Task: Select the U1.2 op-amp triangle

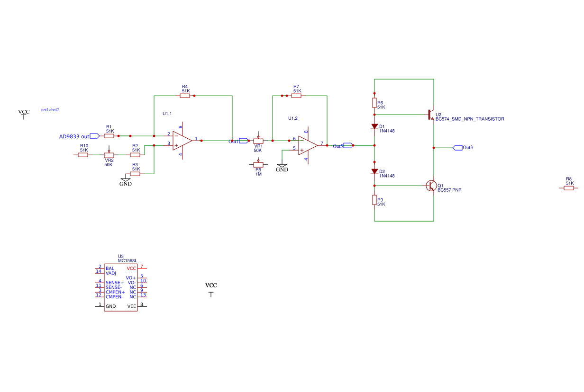Action: point(308,145)
